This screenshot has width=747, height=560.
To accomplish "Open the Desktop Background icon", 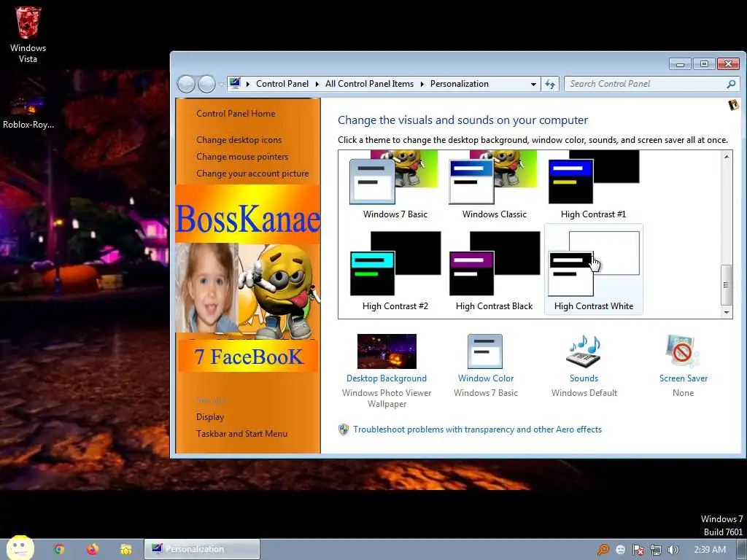I will click(387, 351).
